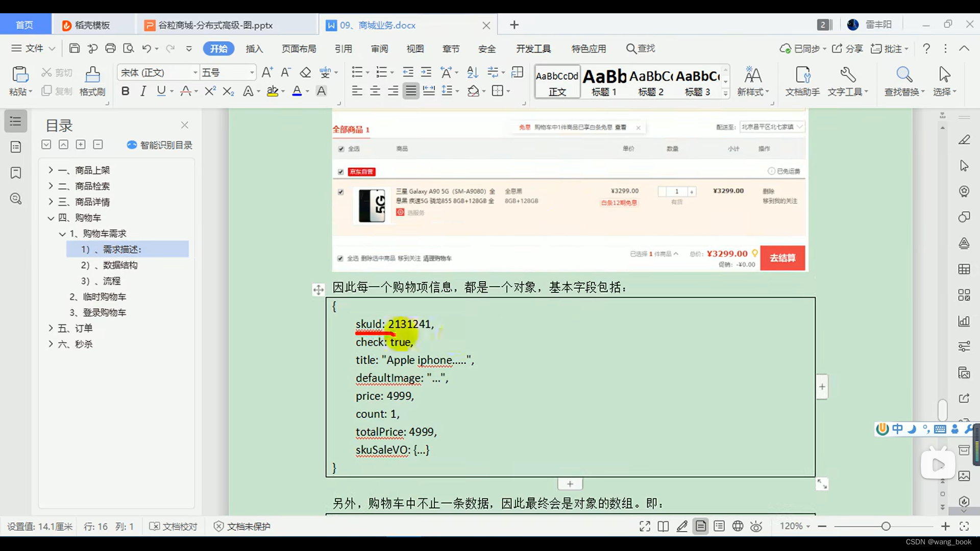Open the bookmark icon in left sidebar
Screen dimensions: 980x551
click(x=16, y=173)
